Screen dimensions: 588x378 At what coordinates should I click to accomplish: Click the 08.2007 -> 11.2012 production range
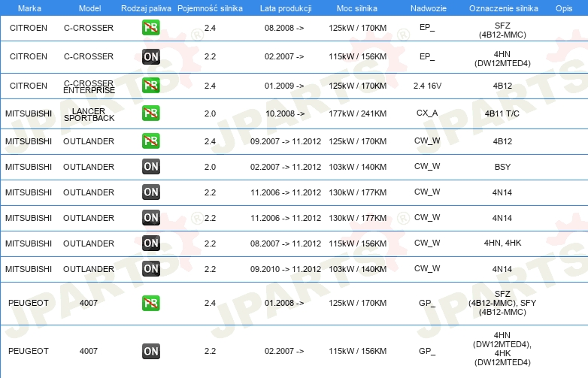click(286, 243)
